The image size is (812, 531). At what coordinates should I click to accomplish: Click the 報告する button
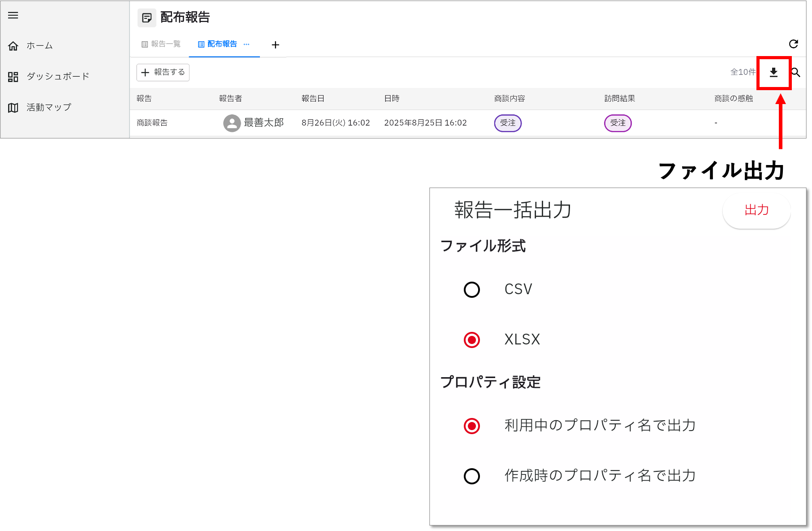(163, 73)
